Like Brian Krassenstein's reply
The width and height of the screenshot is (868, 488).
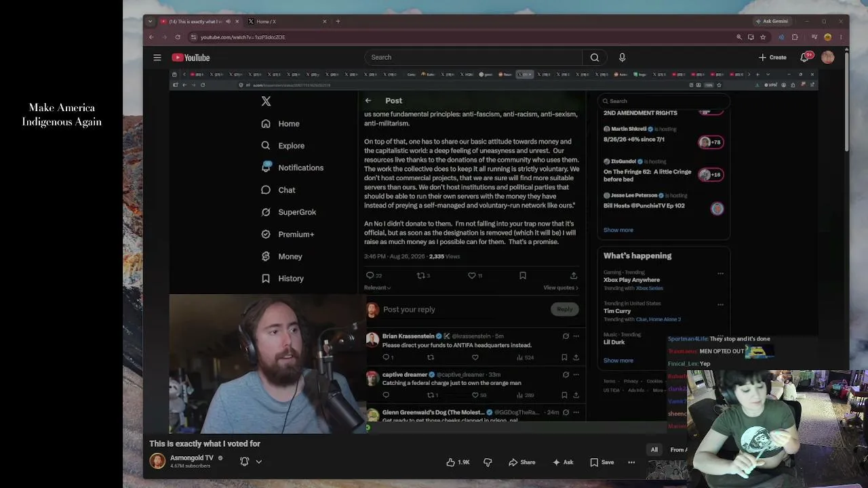coord(475,357)
